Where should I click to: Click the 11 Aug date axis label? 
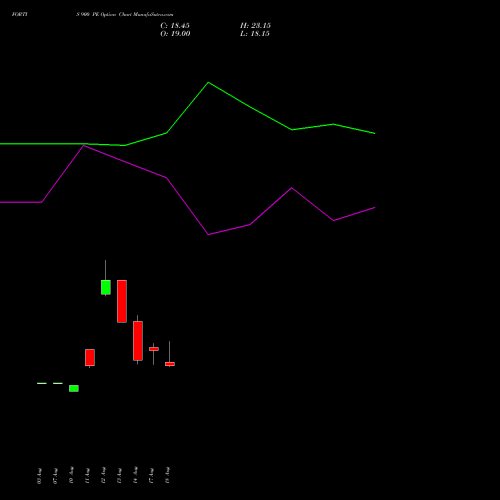pos(87,475)
